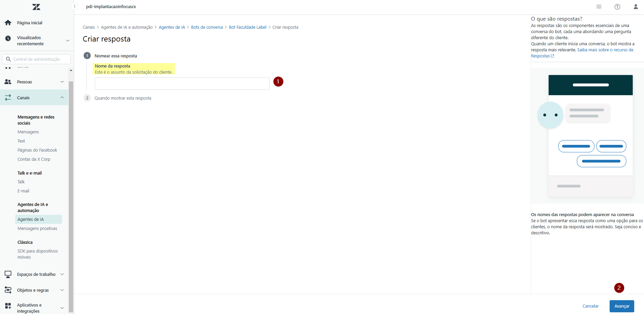Open Mensagens proativas menu item
The image size is (644, 314).
(37, 228)
